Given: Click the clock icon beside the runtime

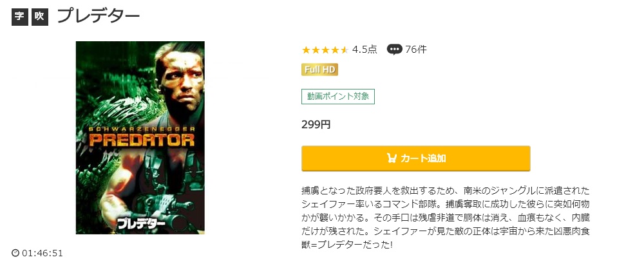Looking at the screenshot, I should (15, 253).
